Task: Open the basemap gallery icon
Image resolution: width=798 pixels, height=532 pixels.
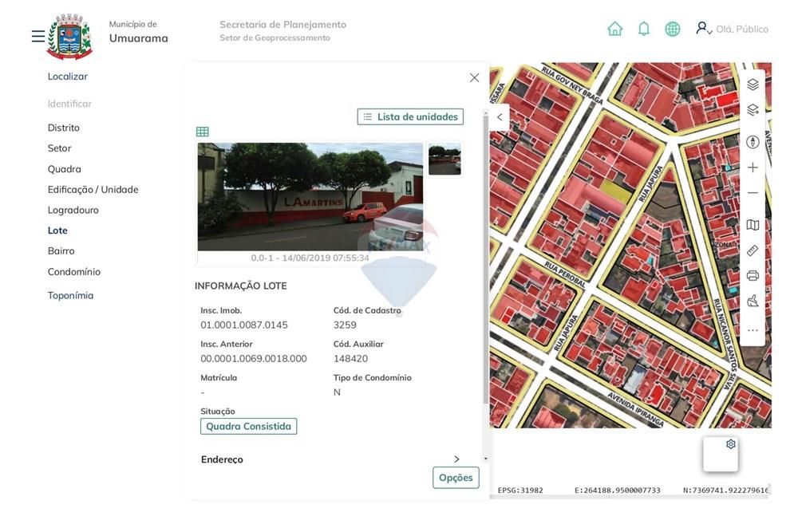Action: 752,224
